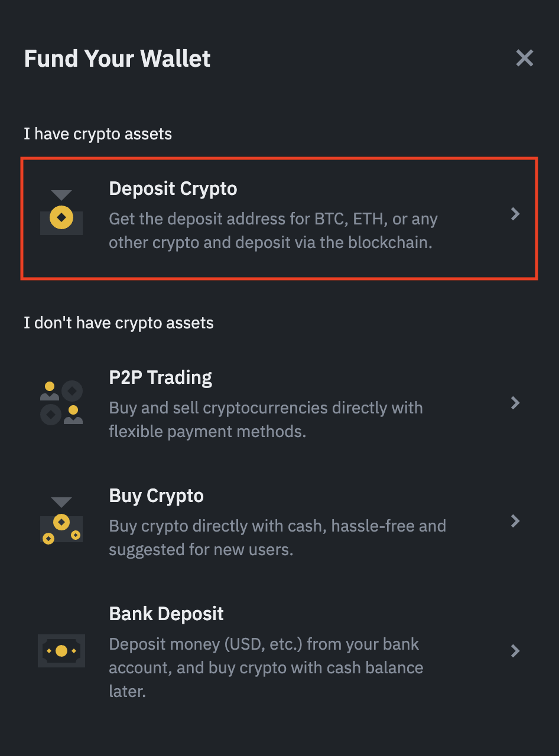559x756 pixels.
Task: Click the 'I have crypto assets' label
Action: (97, 134)
